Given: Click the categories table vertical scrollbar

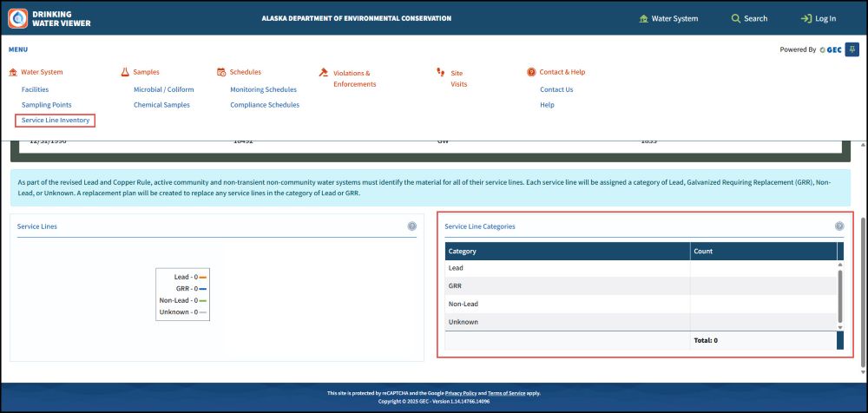Looking at the screenshot, I should point(839,295).
